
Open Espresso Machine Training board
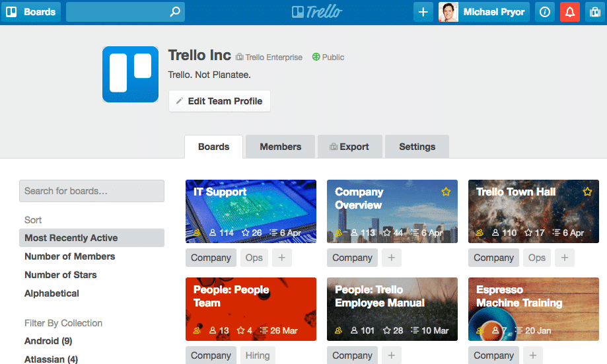[x=534, y=309]
